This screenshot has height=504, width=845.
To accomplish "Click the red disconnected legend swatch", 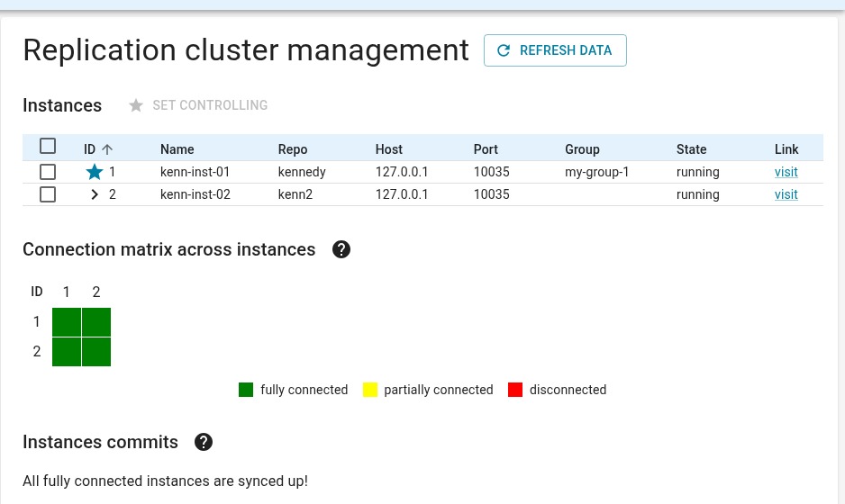I will [515, 390].
